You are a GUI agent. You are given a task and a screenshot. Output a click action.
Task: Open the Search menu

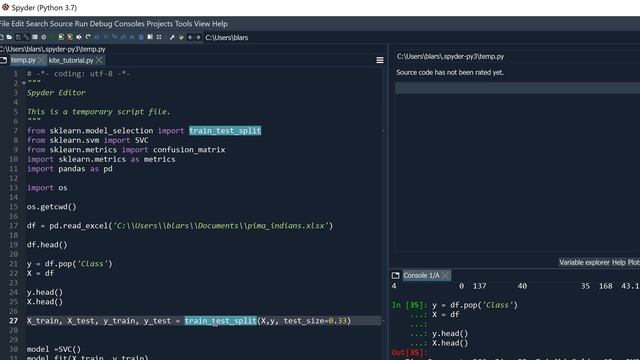37,24
